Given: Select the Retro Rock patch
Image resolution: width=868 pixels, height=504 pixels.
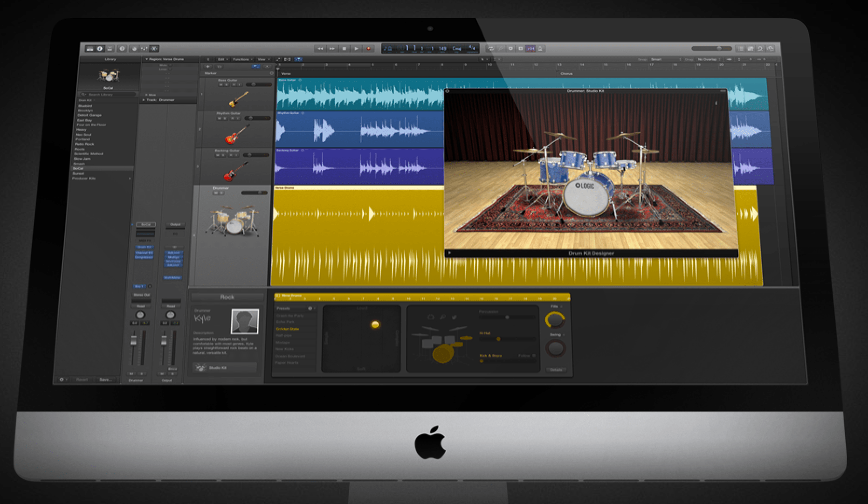Looking at the screenshot, I should point(84,144).
